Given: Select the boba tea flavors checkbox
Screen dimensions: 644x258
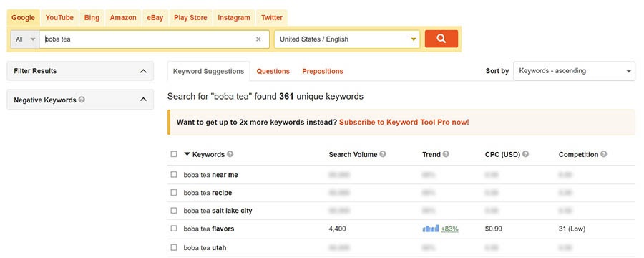Looking at the screenshot, I should pyautogui.click(x=174, y=229).
